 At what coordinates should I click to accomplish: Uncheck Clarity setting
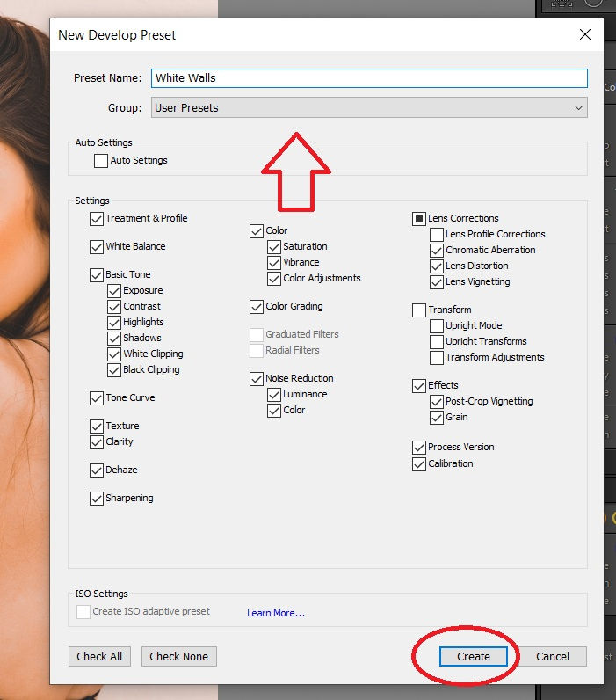point(97,442)
